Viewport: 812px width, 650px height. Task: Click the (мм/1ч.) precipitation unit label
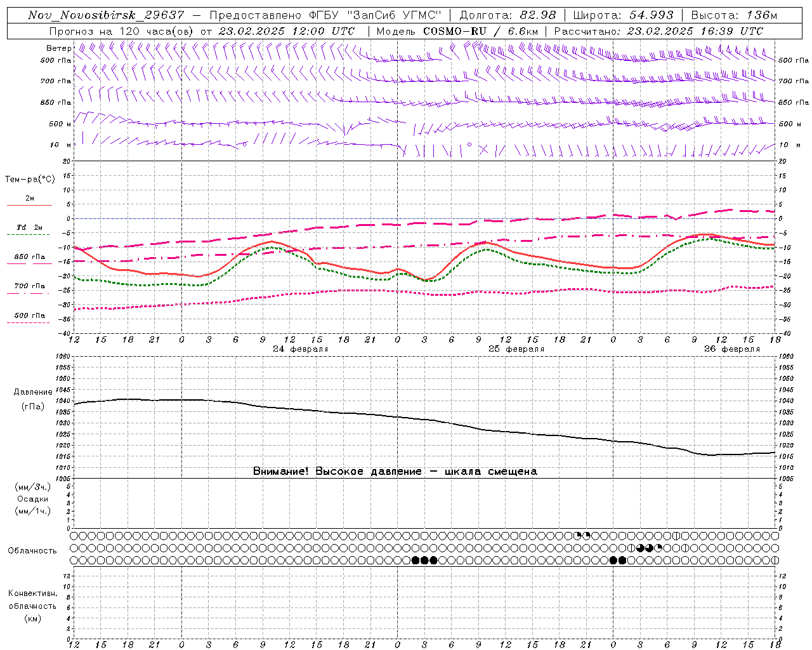pyautogui.click(x=33, y=511)
